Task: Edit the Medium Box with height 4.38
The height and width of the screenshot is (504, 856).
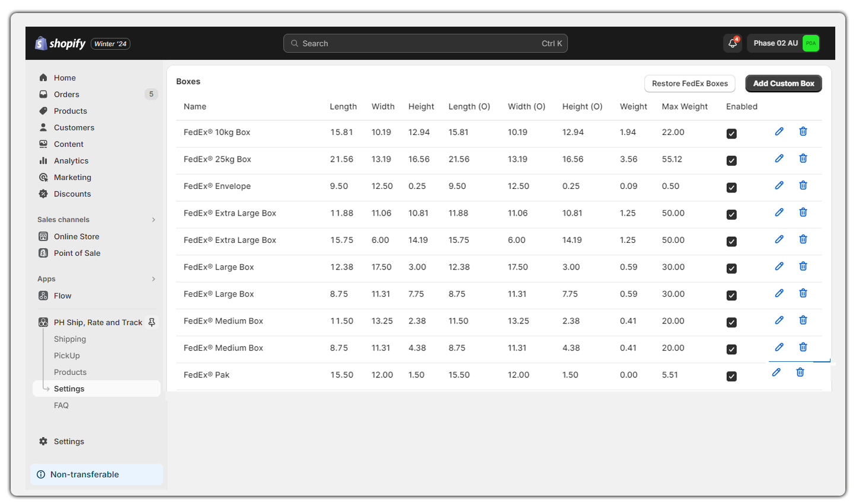Action: (x=779, y=347)
